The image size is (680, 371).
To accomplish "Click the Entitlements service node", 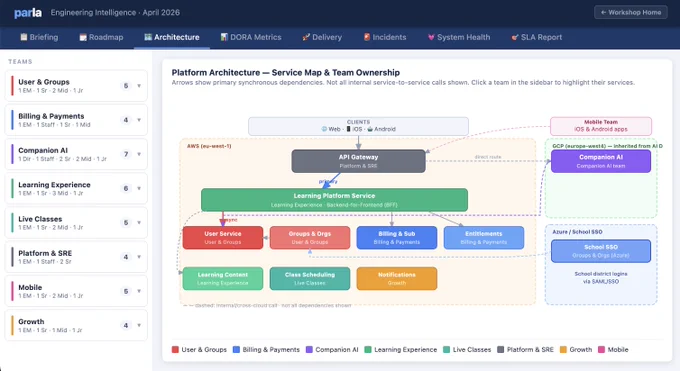I will [484, 238].
